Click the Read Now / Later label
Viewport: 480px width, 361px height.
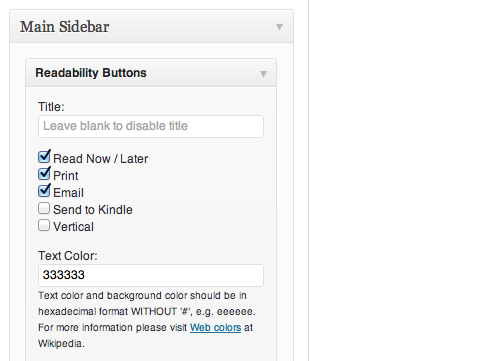click(100, 159)
